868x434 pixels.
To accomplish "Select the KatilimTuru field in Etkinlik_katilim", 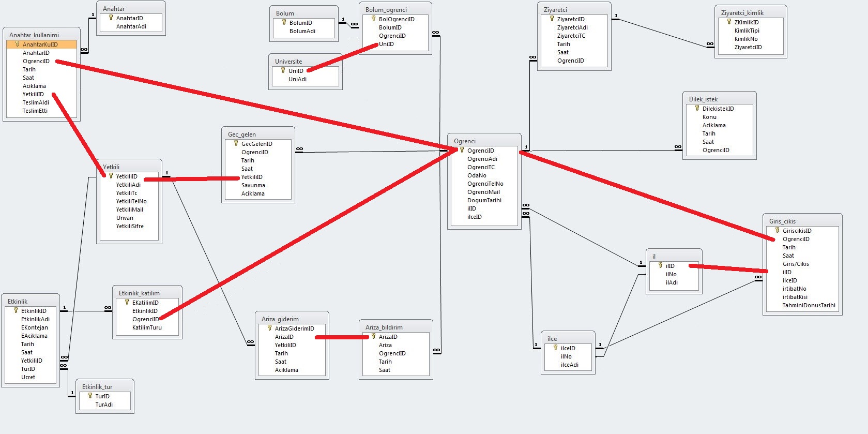I will coord(147,327).
